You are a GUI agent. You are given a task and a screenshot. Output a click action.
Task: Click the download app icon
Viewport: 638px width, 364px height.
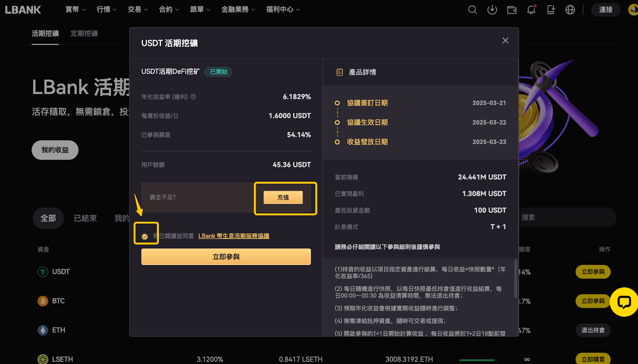point(492,10)
